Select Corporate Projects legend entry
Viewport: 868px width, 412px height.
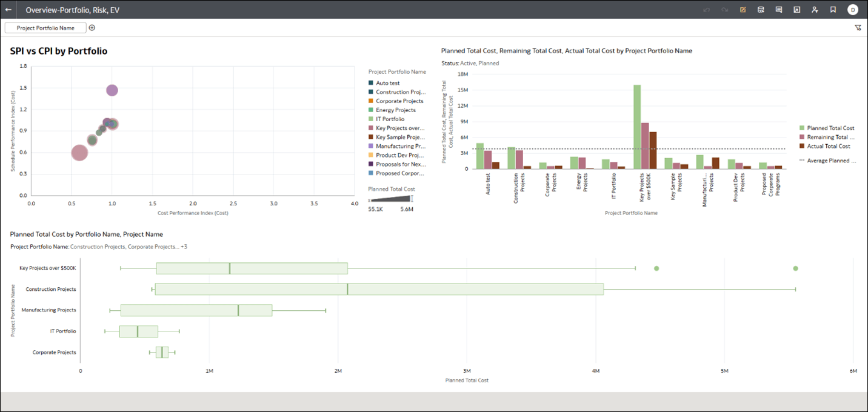click(x=396, y=101)
